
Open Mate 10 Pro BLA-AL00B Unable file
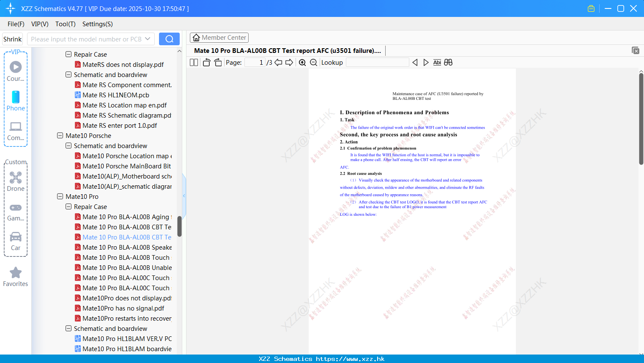pyautogui.click(x=127, y=268)
